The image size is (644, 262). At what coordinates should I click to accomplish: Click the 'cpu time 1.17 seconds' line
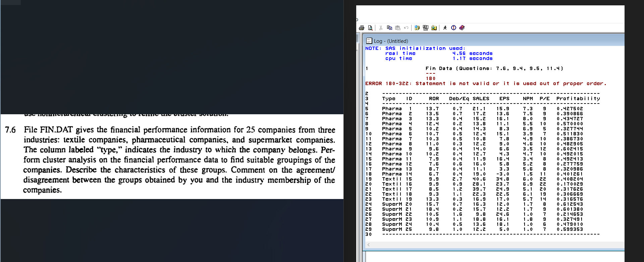[x=439, y=58]
